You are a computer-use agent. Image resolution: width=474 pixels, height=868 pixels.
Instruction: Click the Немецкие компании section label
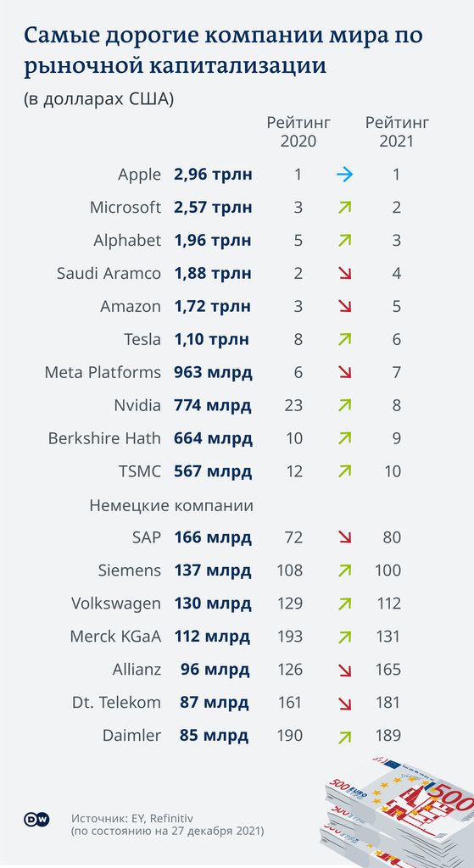coord(171,505)
